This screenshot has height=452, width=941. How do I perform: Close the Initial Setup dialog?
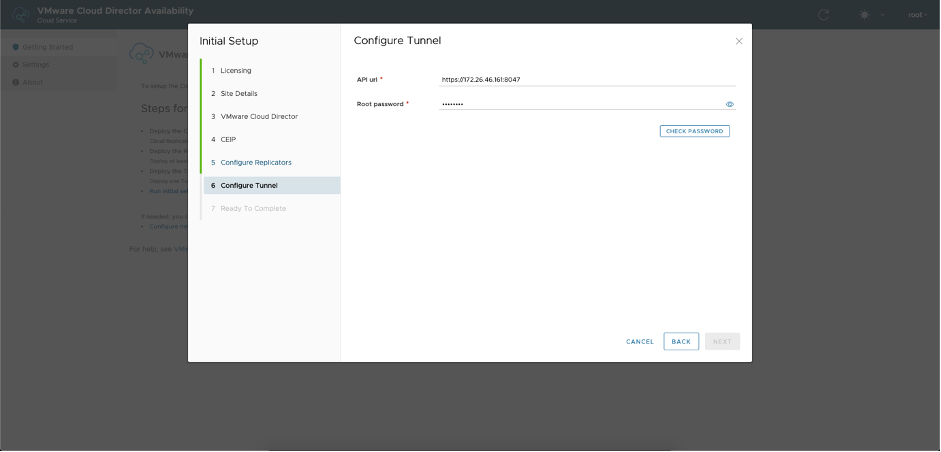point(739,41)
